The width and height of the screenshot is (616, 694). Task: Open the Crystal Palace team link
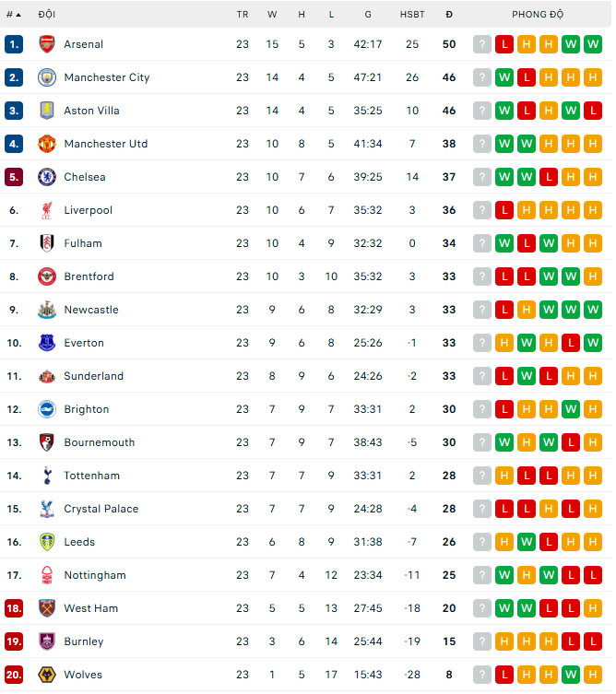101,509
